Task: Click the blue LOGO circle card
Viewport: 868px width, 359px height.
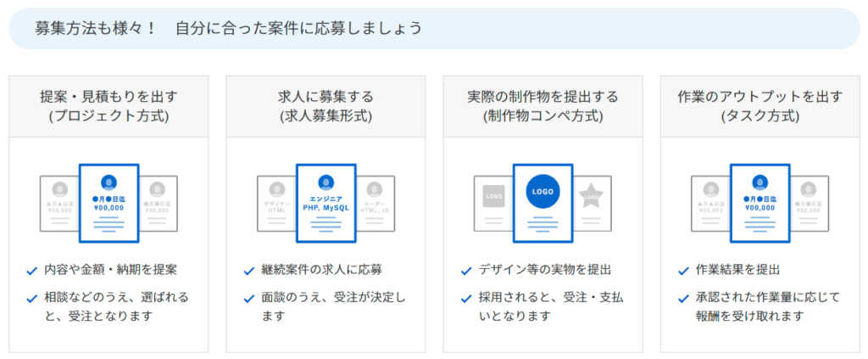Action: (x=542, y=204)
